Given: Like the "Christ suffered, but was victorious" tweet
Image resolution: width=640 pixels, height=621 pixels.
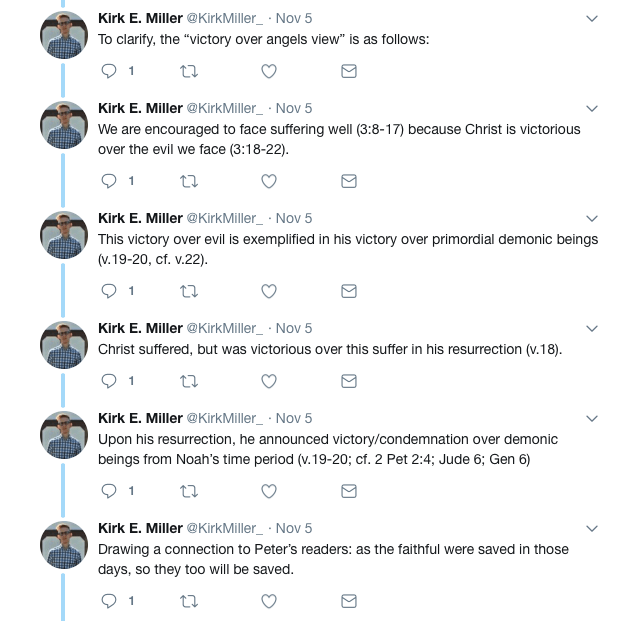Looking at the screenshot, I should point(268,381).
